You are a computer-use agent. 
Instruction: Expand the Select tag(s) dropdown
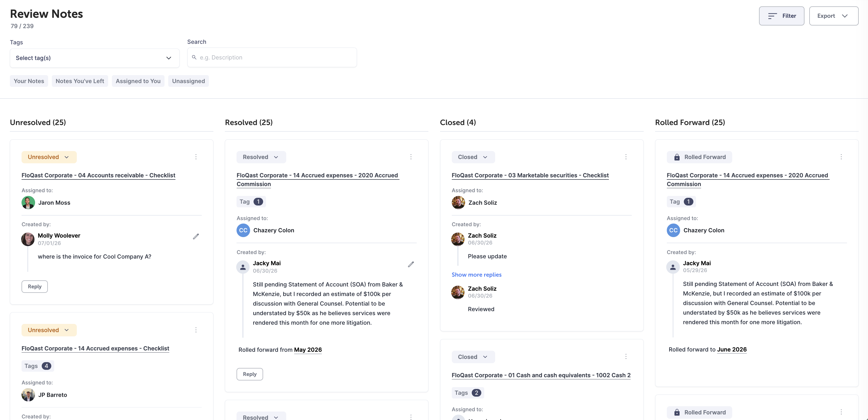tap(94, 58)
